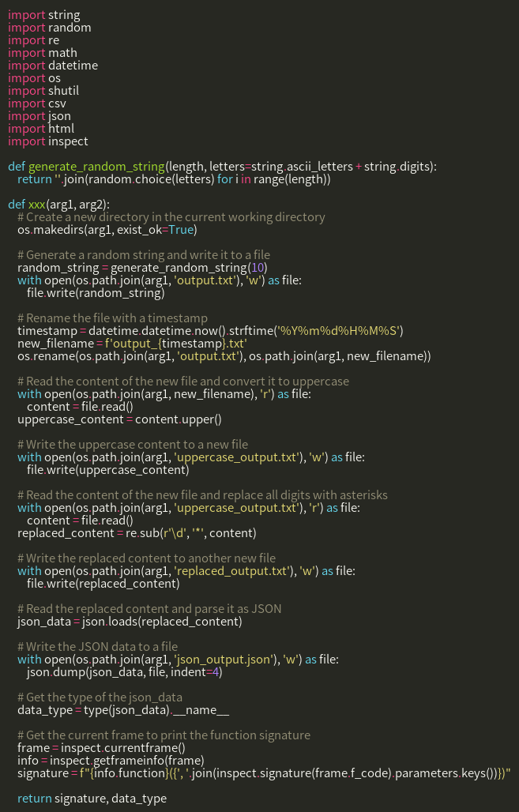The height and width of the screenshot is (812, 519).
Task: Click the comment 'Generate a random string and write it to a file'
Action: coord(144,255)
